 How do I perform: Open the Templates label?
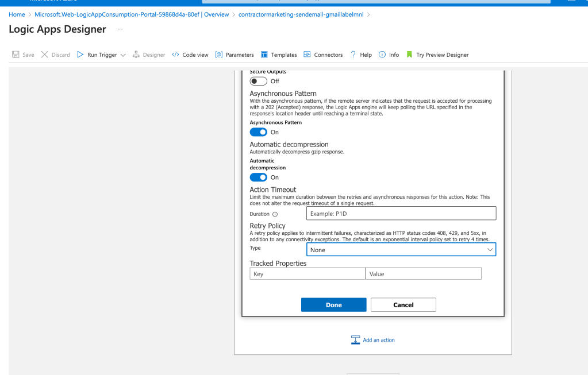pyautogui.click(x=284, y=55)
